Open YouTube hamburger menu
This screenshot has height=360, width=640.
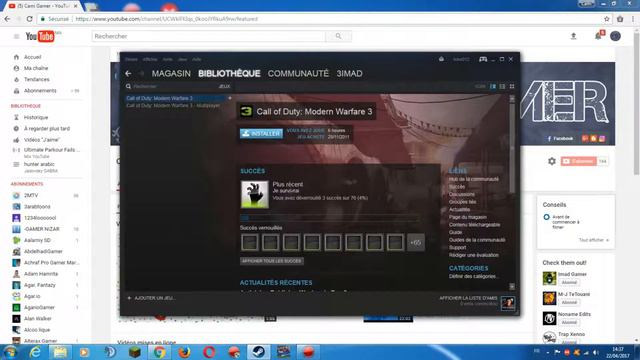pos(16,36)
